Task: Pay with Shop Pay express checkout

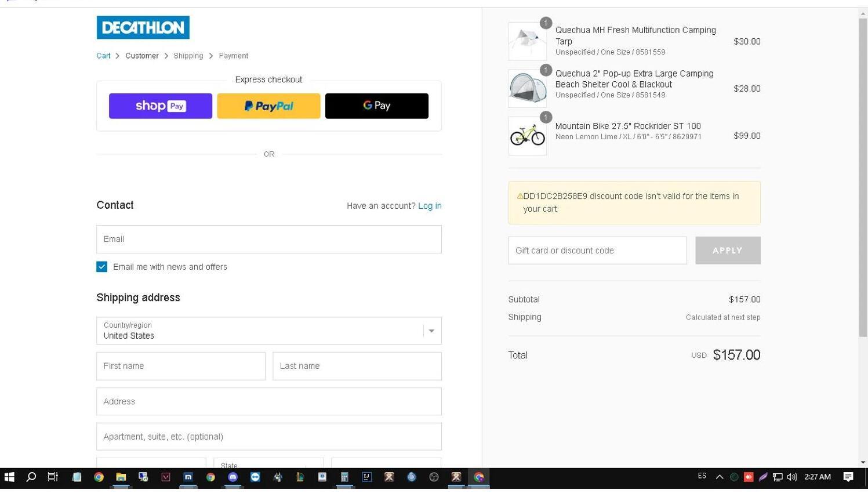Action: tap(161, 106)
